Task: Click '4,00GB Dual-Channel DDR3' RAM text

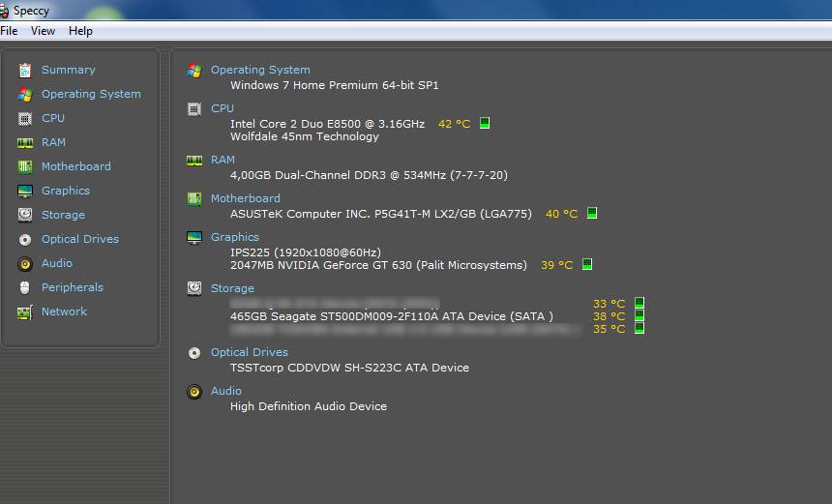Action: (x=310, y=176)
